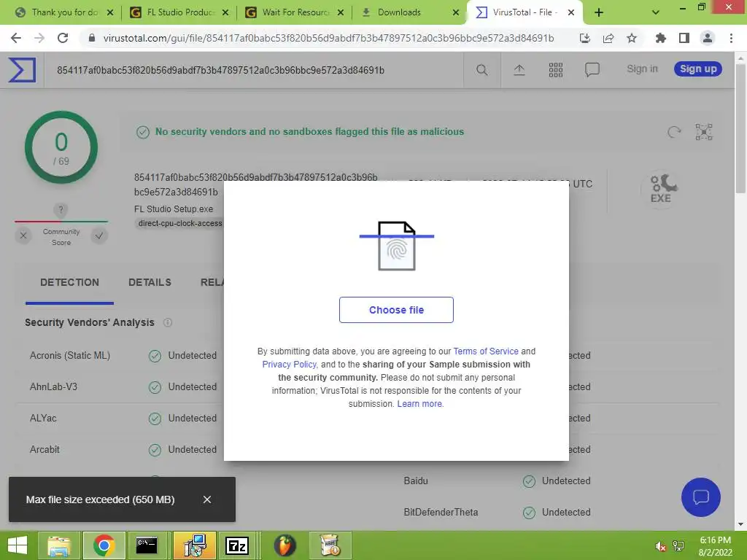Click the Choose file button
The height and width of the screenshot is (560, 747).
pos(396,310)
